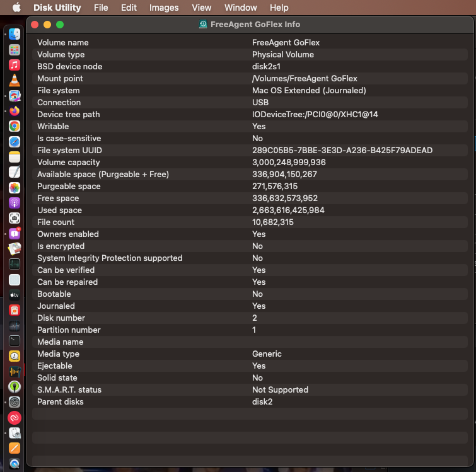Launch TextEdit from the dock
Screen dimensions: 476x472
15,172
